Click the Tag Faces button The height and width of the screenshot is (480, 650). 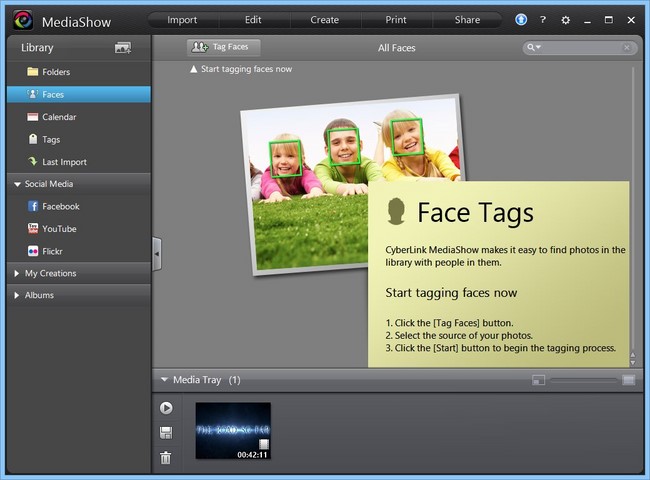coord(223,47)
